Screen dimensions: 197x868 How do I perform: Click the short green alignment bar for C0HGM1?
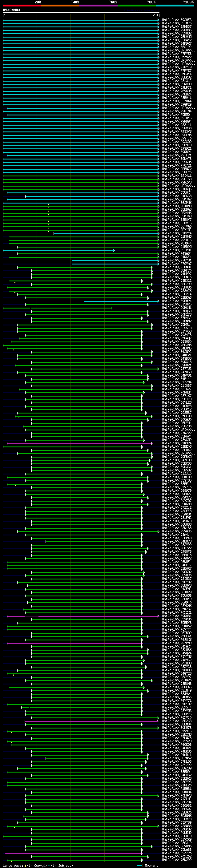click(58, 308)
